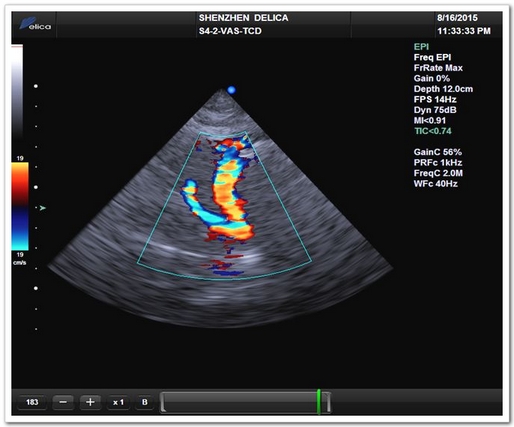Click the Delica logo
514x427 pixels.
click(x=35, y=24)
